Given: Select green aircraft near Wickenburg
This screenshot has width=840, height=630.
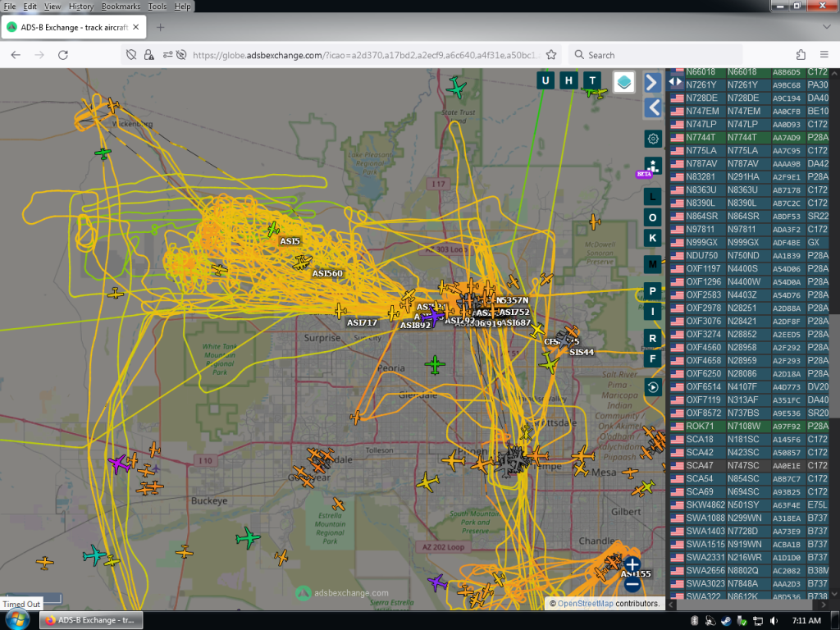Looking at the screenshot, I should pyautogui.click(x=103, y=153).
